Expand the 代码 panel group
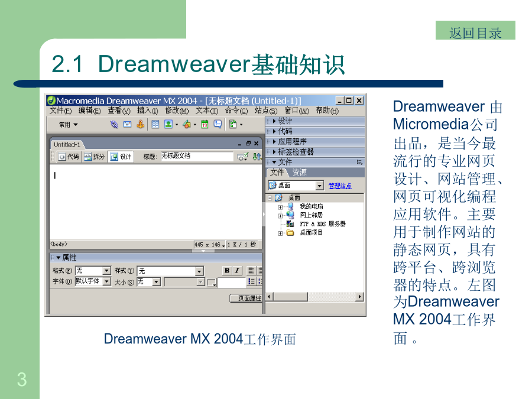This screenshot has height=399, width=532. (274, 131)
